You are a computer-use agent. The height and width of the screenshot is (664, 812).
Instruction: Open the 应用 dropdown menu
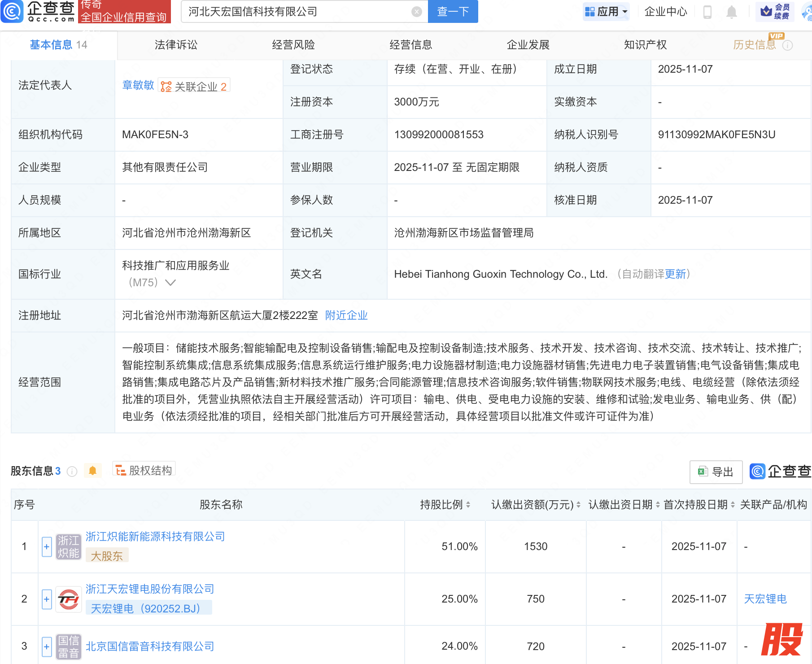click(607, 12)
